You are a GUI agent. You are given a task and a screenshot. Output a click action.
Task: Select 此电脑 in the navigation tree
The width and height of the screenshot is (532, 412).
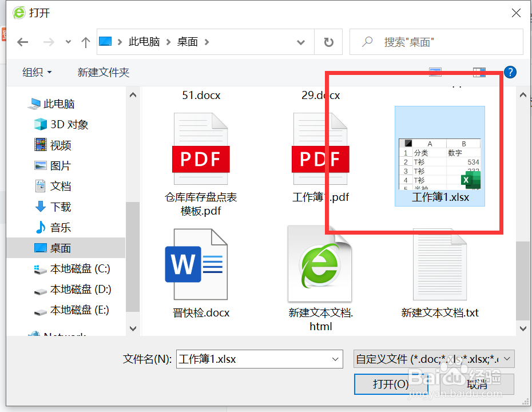tap(51, 104)
